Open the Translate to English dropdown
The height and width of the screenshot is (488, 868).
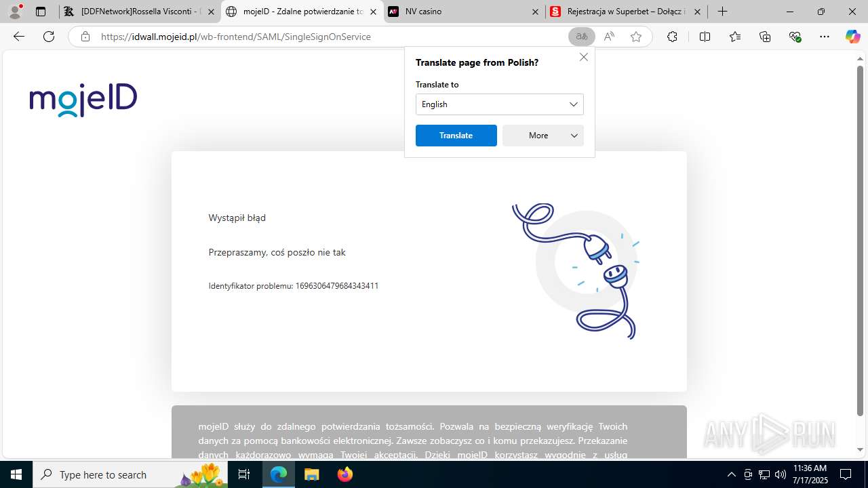tap(500, 104)
